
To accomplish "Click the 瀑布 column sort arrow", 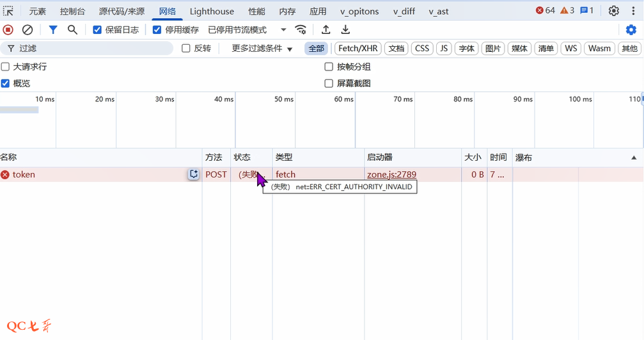I will tap(634, 158).
